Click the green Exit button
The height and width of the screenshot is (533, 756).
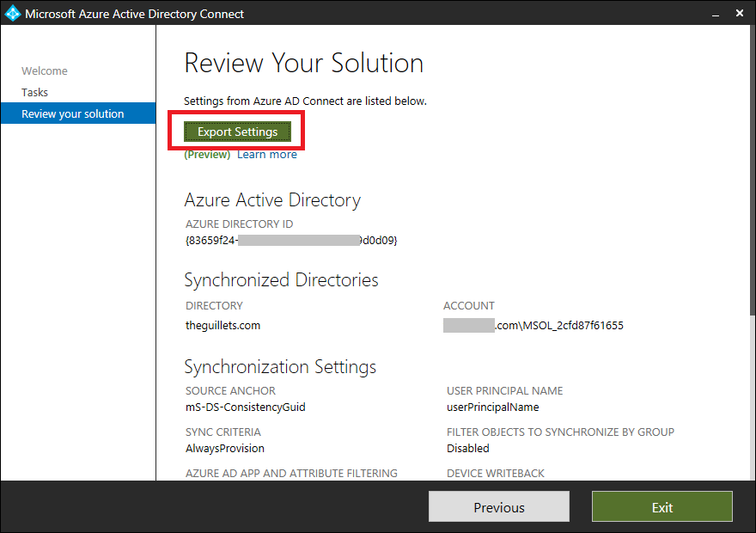(x=662, y=507)
